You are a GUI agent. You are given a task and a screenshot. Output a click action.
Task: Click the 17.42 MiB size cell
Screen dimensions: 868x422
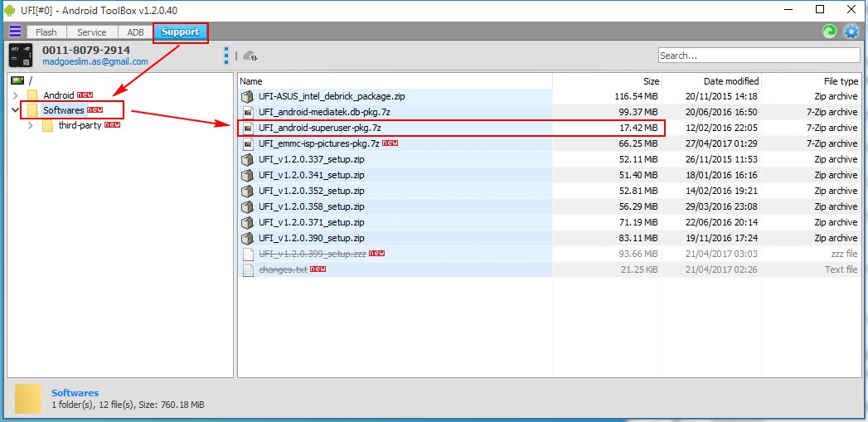[639, 128]
